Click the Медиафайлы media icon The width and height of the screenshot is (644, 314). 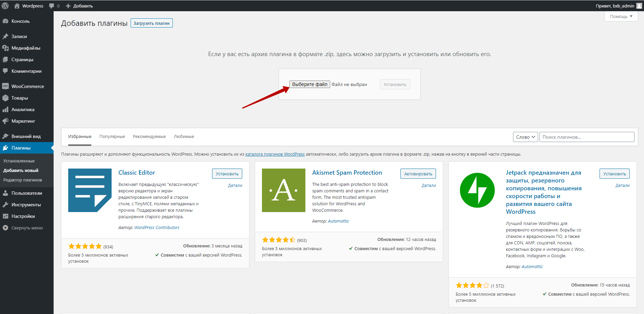[5, 48]
